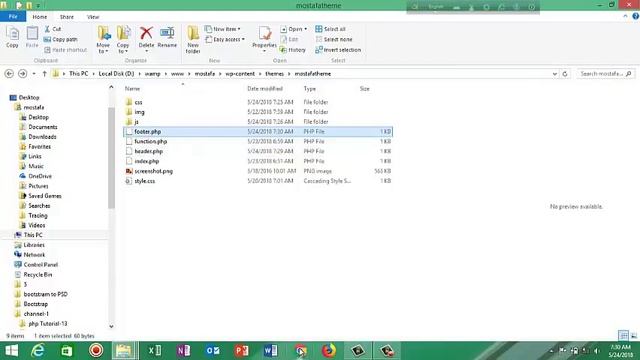Open the New item dropdown
The image size is (640, 360).
(223, 29)
